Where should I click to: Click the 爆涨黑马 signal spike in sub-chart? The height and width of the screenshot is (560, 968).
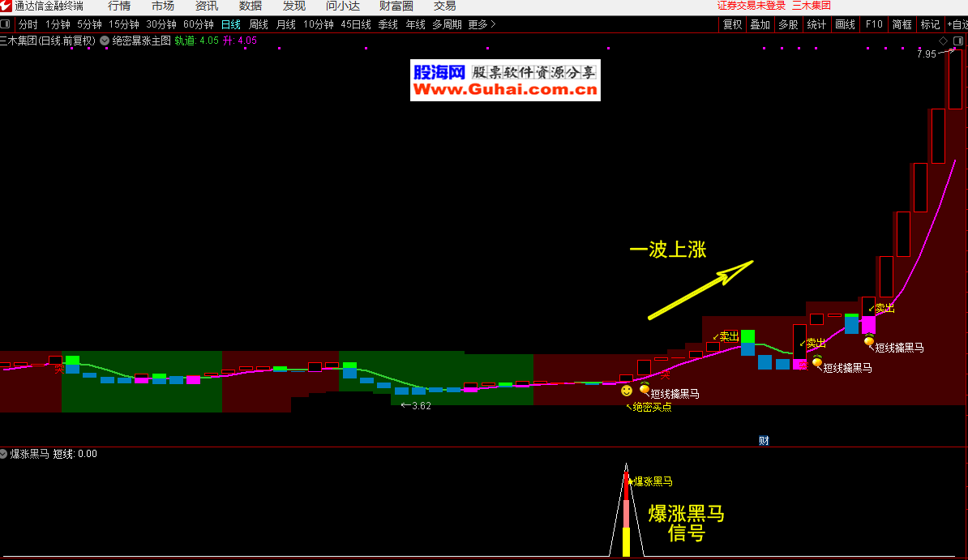point(626,511)
